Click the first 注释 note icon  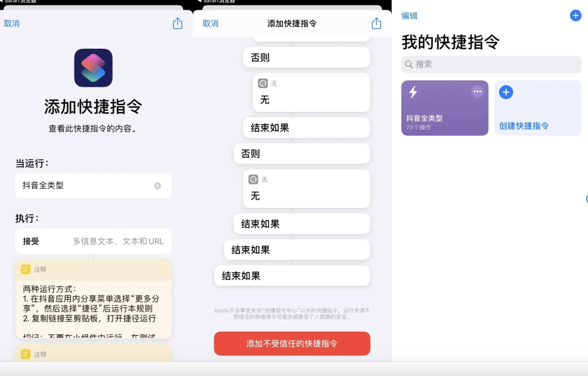(25, 269)
